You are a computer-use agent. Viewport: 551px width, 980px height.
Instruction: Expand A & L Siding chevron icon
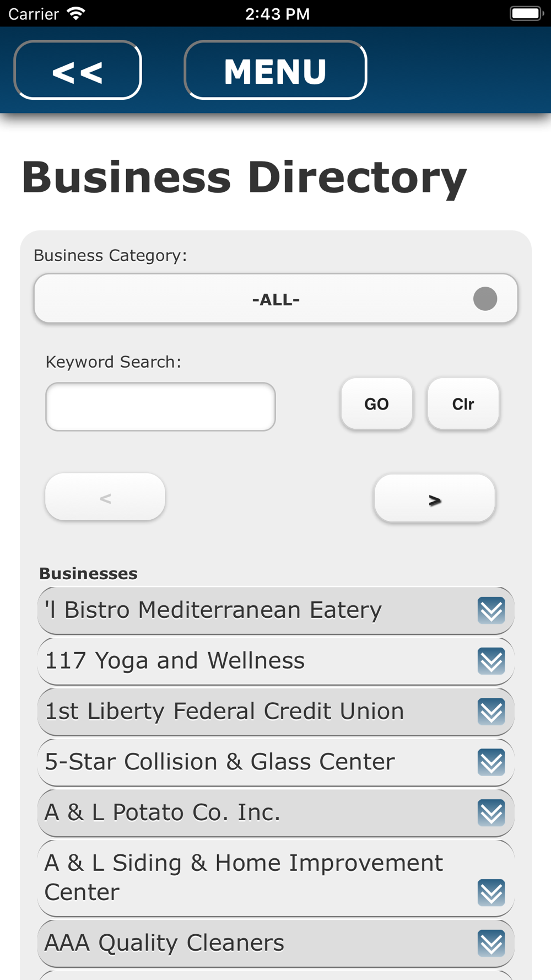[491, 893]
